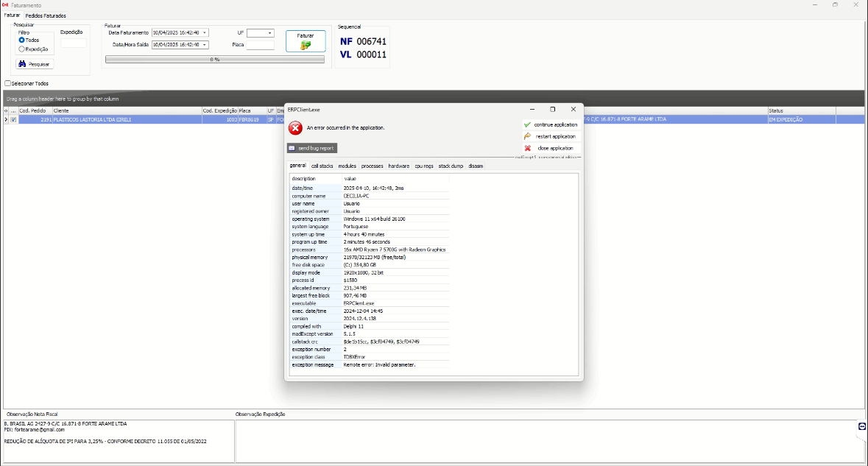This screenshot has height=466, width=868.
Task: Click the restart application arrow icon
Action: (x=527, y=136)
